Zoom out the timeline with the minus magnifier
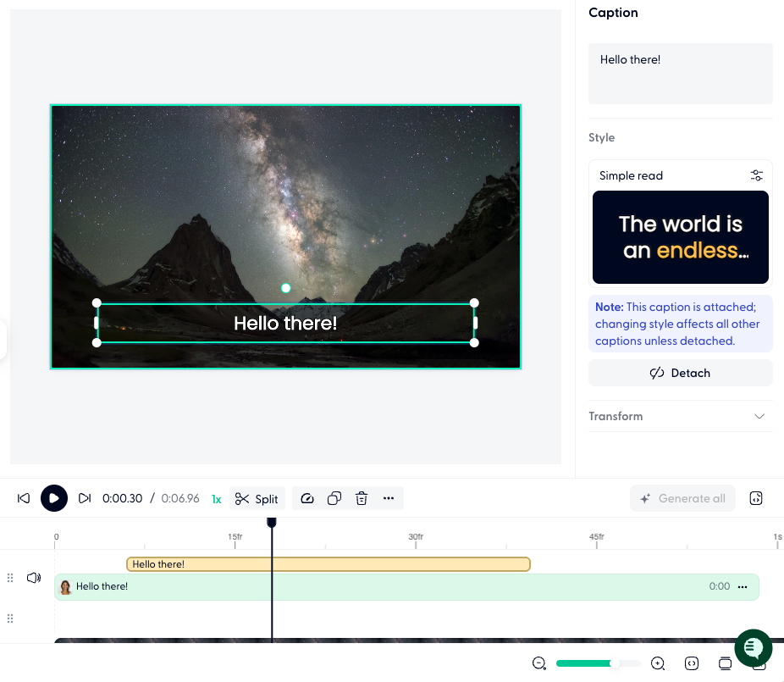 tap(539, 663)
